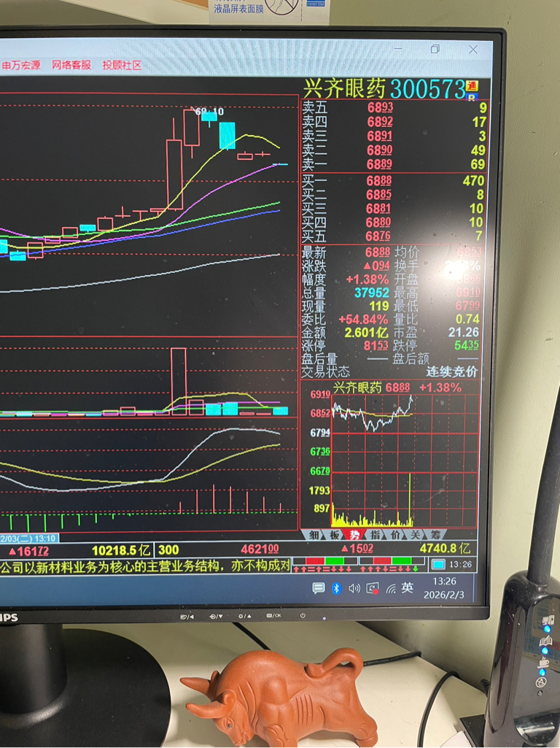Click the 总量 value 37952
The height and width of the screenshot is (748, 560).
pyautogui.click(x=372, y=293)
